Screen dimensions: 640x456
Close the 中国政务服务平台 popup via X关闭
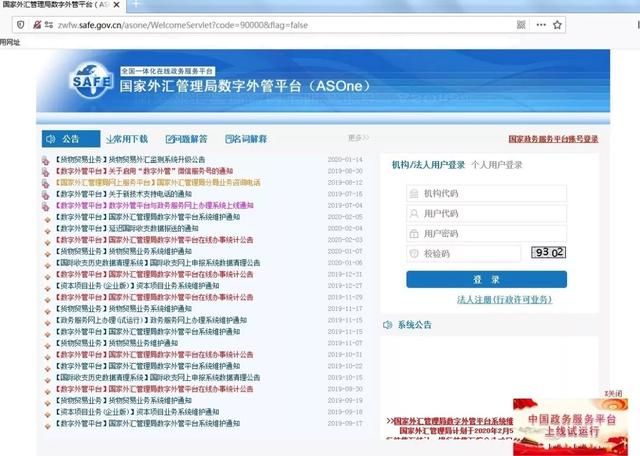pyautogui.click(x=613, y=394)
